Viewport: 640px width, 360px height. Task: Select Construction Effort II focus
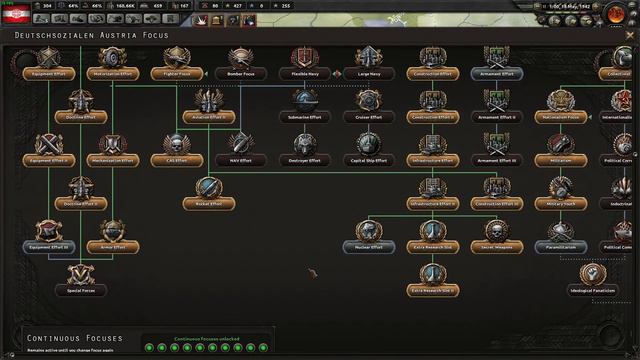(x=433, y=117)
